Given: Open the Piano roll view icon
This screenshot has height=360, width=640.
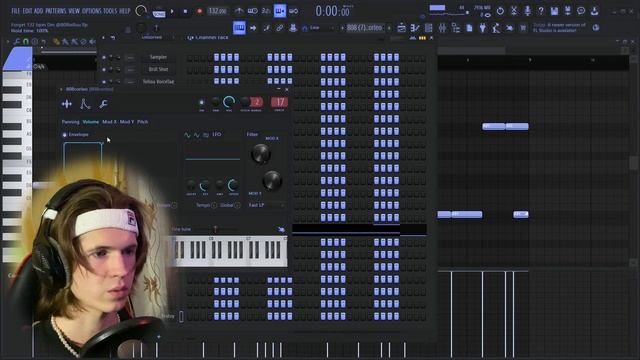Looking at the screenshot, I should point(239,28).
